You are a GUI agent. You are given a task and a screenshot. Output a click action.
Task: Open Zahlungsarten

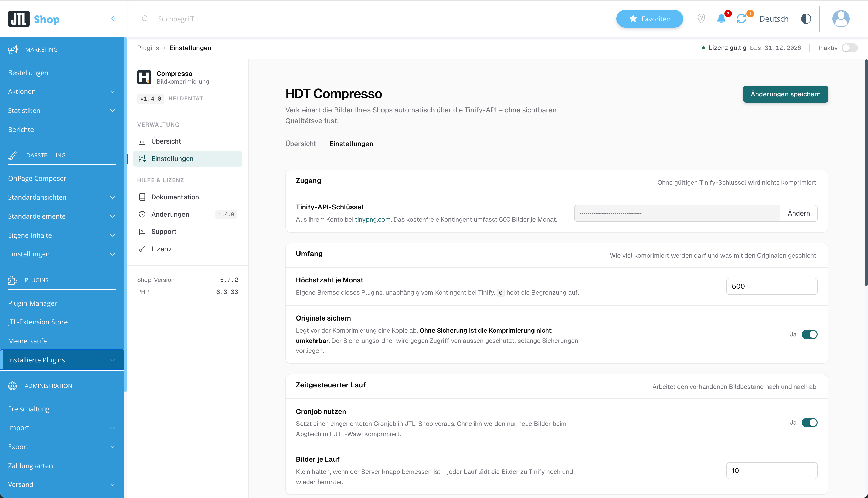coord(30,466)
